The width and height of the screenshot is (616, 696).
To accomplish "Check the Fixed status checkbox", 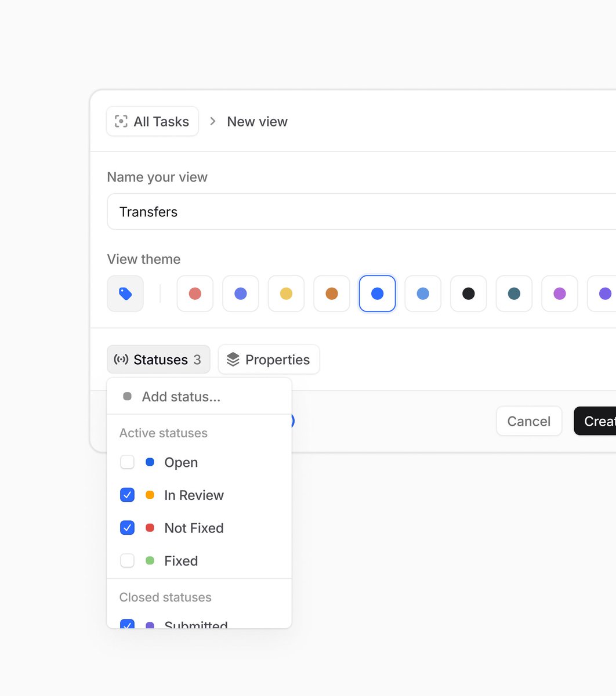I will coord(127,561).
